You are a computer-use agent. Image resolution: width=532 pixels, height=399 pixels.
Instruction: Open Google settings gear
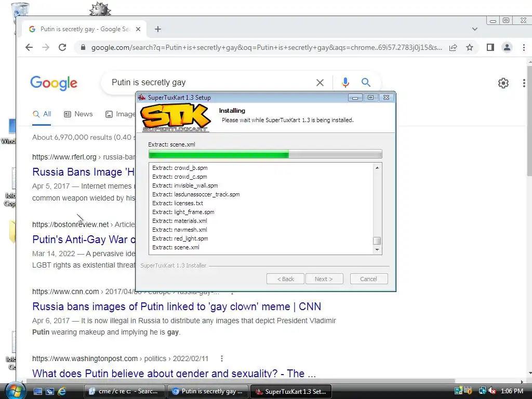click(x=503, y=83)
